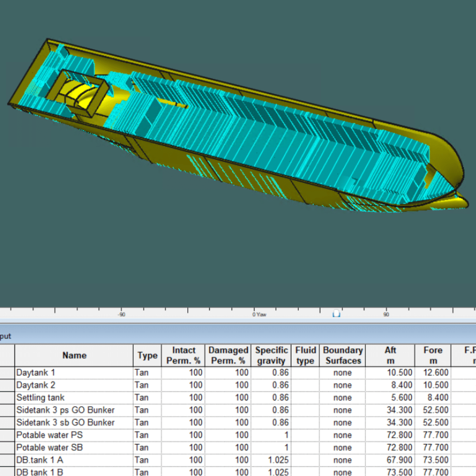The width and height of the screenshot is (476, 476).
Task: Click the Damaged Perm. % column header
Action: [228, 355]
